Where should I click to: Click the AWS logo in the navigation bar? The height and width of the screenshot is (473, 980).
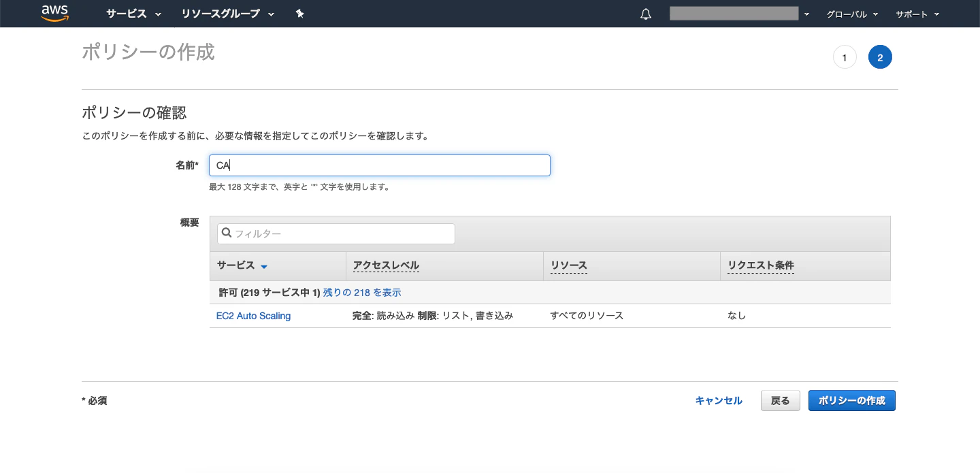pyautogui.click(x=54, y=14)
